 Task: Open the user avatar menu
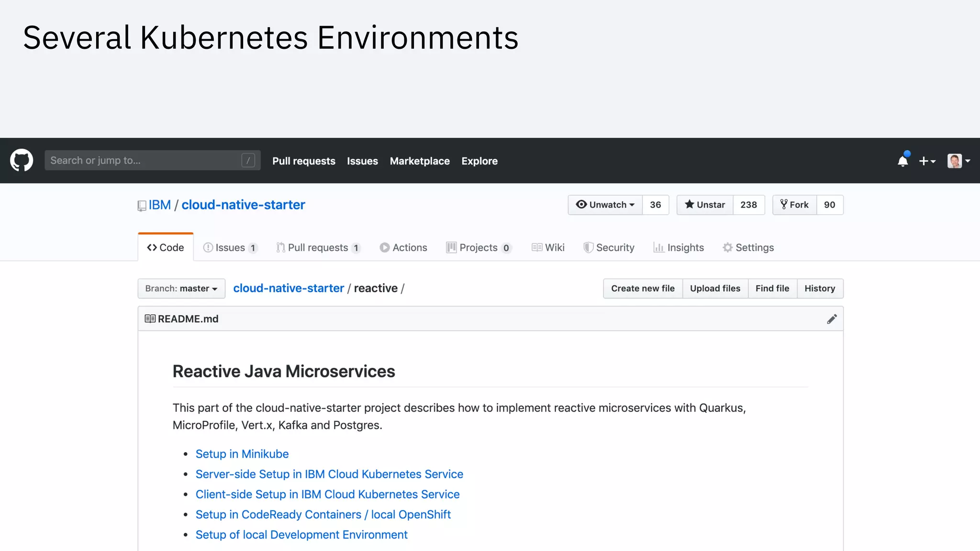[x=958, y=161]
